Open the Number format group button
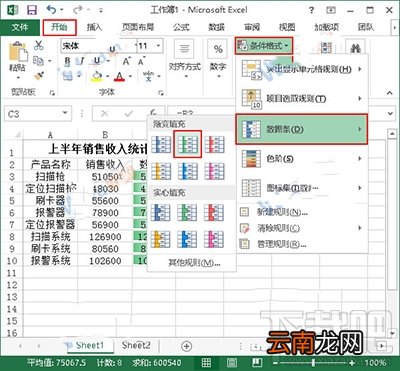The height and width of the screenshot is (371, 400). (x=218, y=60)
